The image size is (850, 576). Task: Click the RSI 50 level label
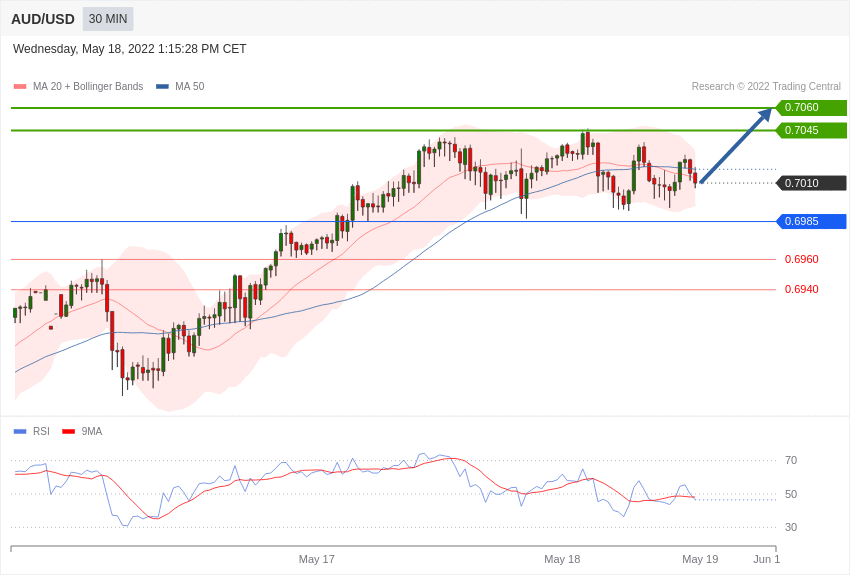(x=791, y=494)
